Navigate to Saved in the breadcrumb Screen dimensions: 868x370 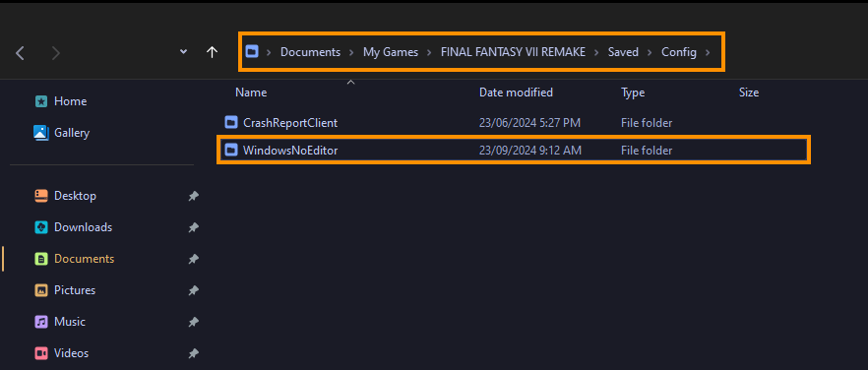[623, 52]
